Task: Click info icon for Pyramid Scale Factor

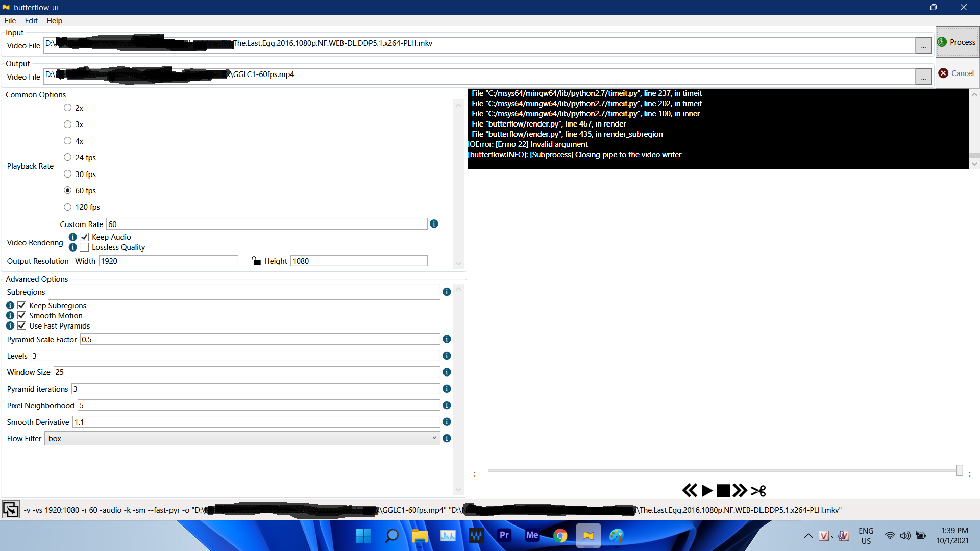Action: [x=447, y=339]
